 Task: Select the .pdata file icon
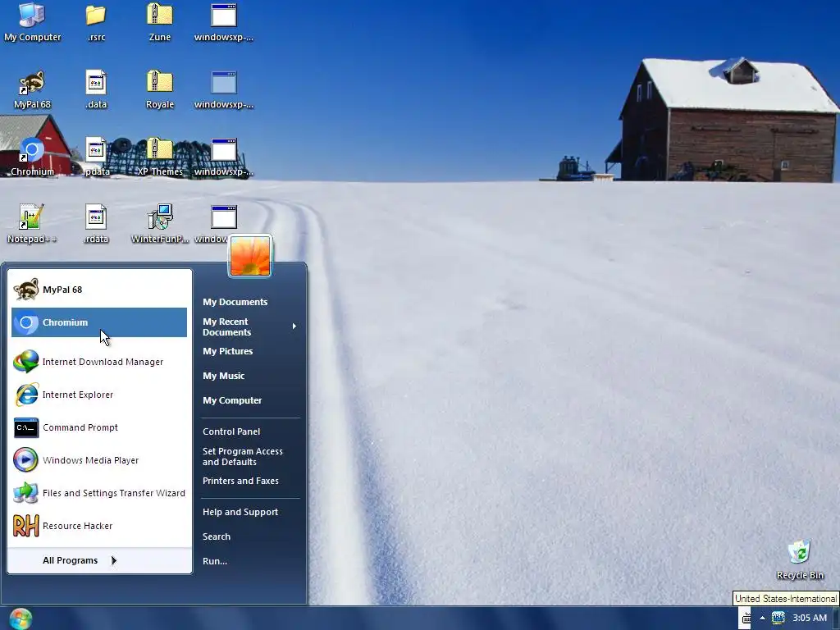[x=96, y=157]
